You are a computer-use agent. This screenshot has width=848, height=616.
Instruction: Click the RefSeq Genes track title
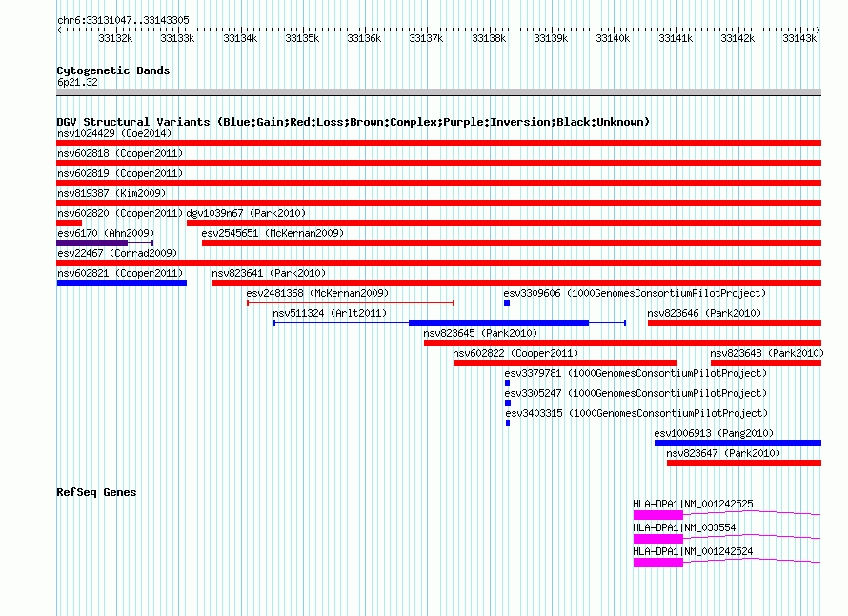coord(96,492)
